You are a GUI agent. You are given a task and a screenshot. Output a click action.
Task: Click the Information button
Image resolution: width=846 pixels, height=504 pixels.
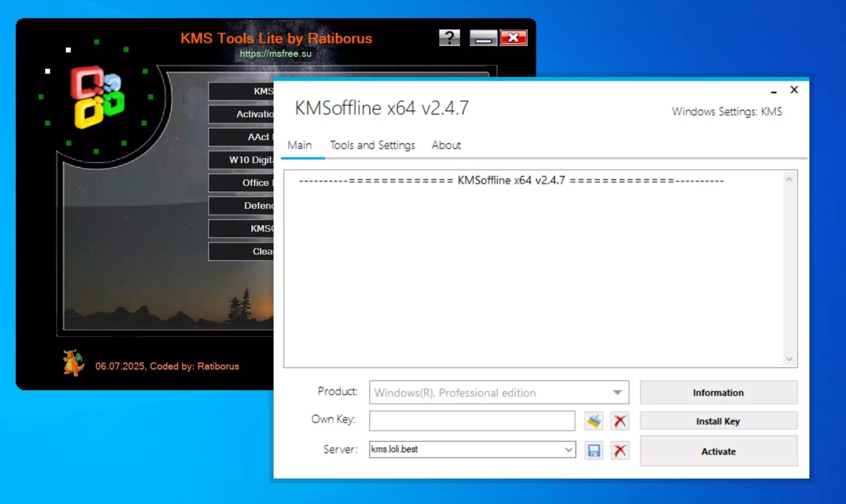(x=718, y=392)
